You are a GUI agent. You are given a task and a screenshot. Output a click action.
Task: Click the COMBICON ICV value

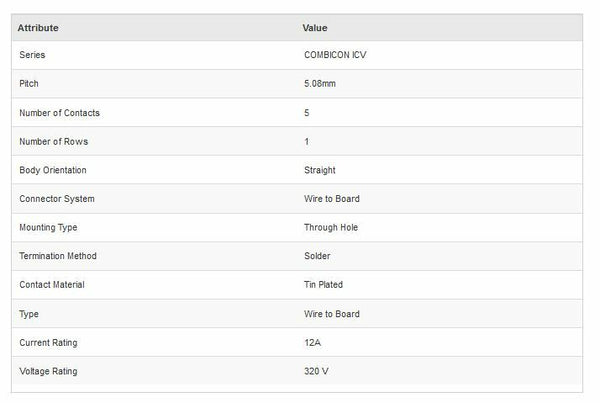336,55
